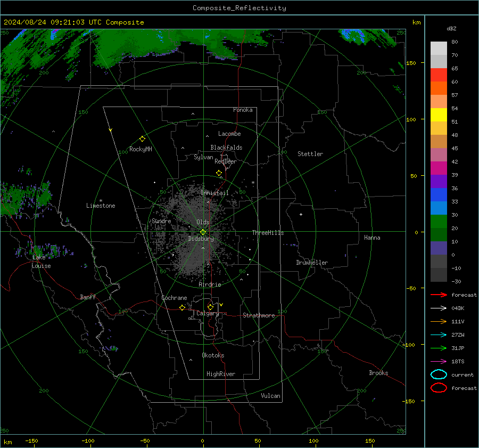The width and height of the screenshot is (479, 448).
Task: Click the yellow 54-51 dBZ swatch
Action: [x=439, y=115]
